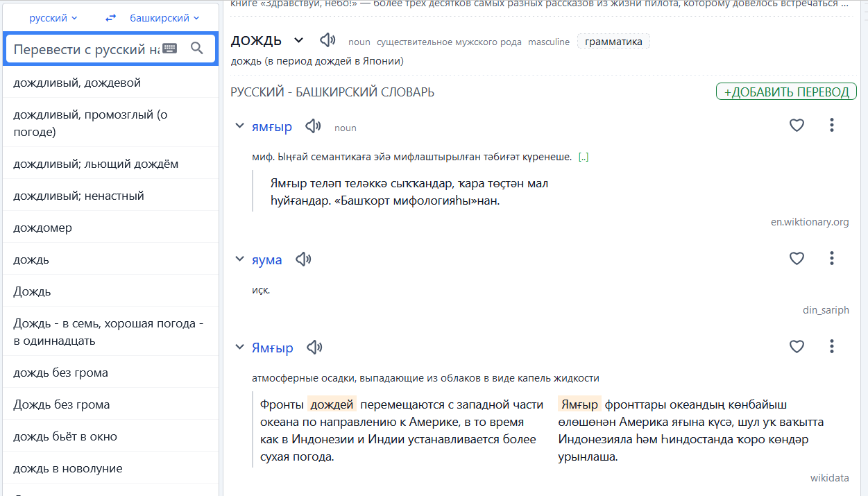This screenshot has width=868, height=496.
Task: Open the русский source language dropdown
Action: pyautogui.click(x=53, y=18)
